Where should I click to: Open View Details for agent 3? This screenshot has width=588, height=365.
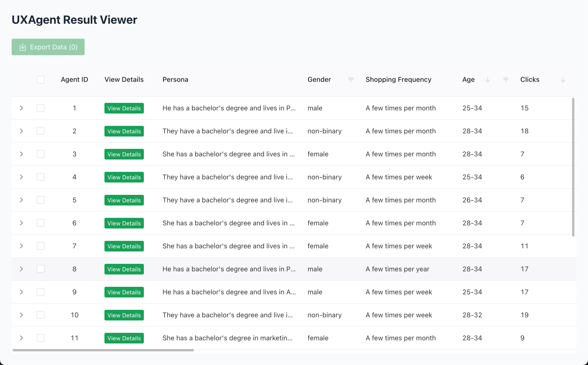pos(124,154)
